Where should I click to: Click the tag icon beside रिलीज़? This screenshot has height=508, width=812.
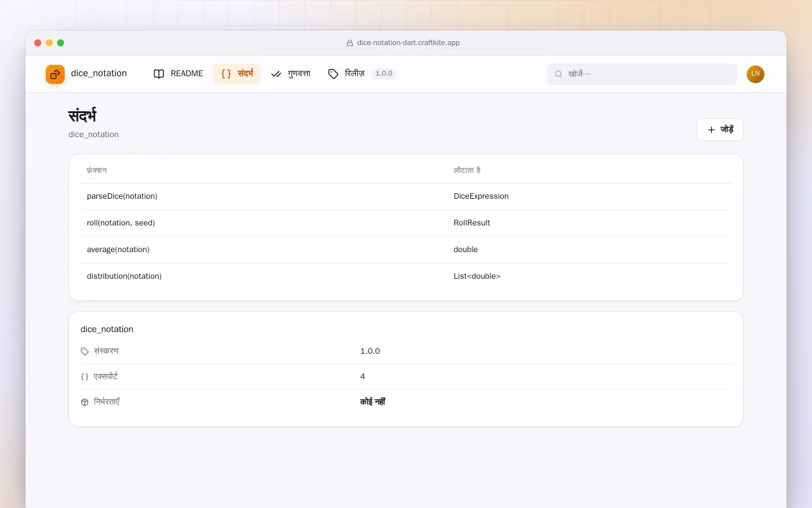(x=333, y=74)
